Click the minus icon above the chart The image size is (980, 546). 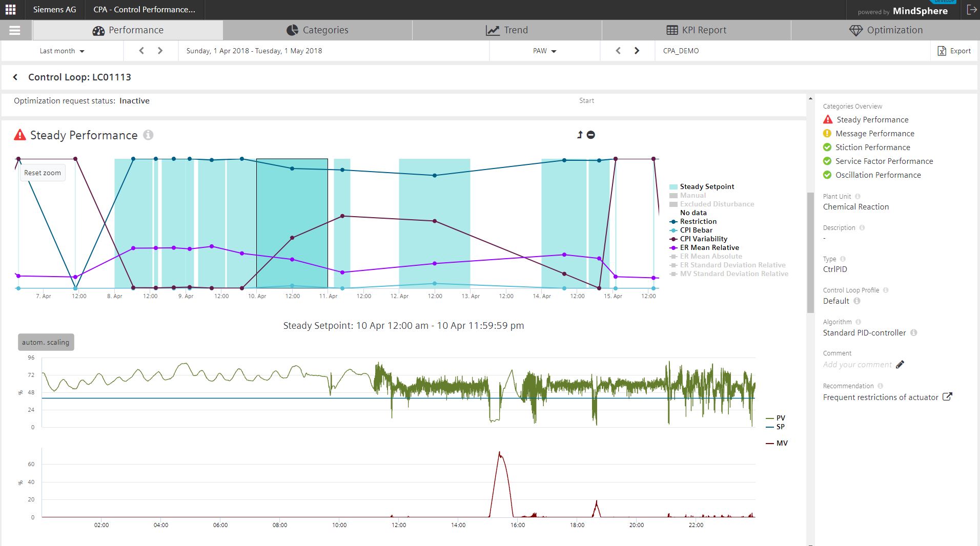(591, 135)
